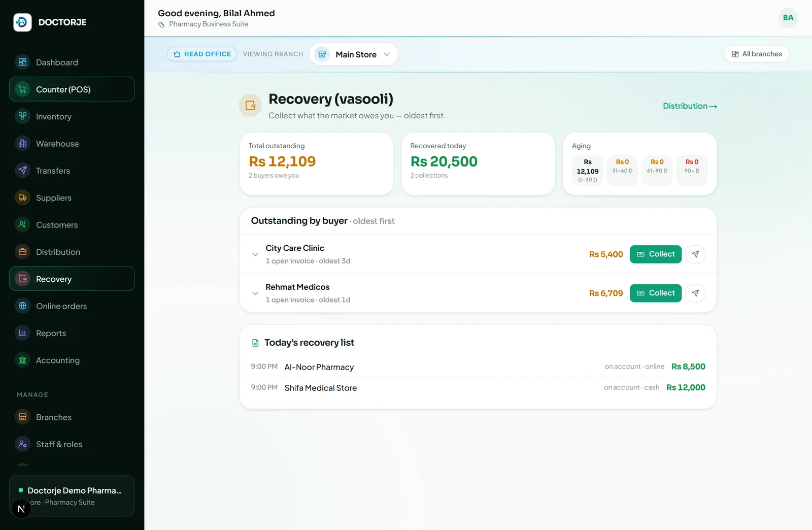Select the 31–60 D aging bucket

click(622, 171)
